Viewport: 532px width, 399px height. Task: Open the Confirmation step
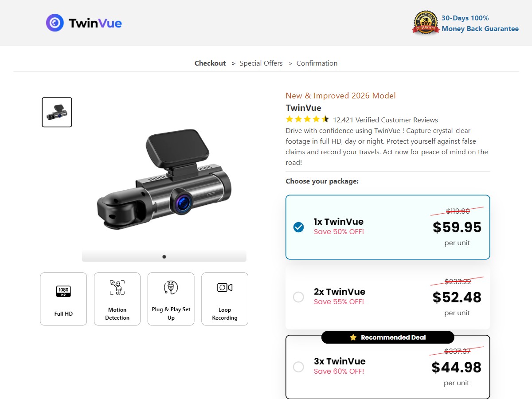(317, 63)
